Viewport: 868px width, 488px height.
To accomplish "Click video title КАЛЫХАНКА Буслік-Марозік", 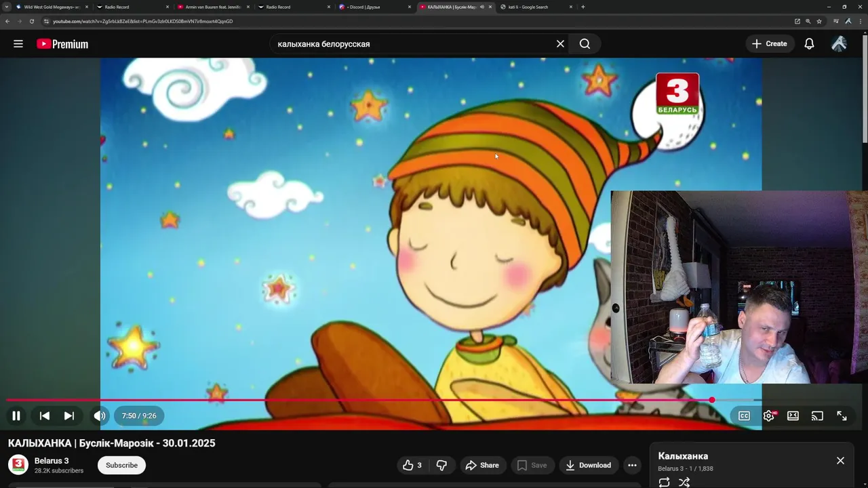I will 112,443.
